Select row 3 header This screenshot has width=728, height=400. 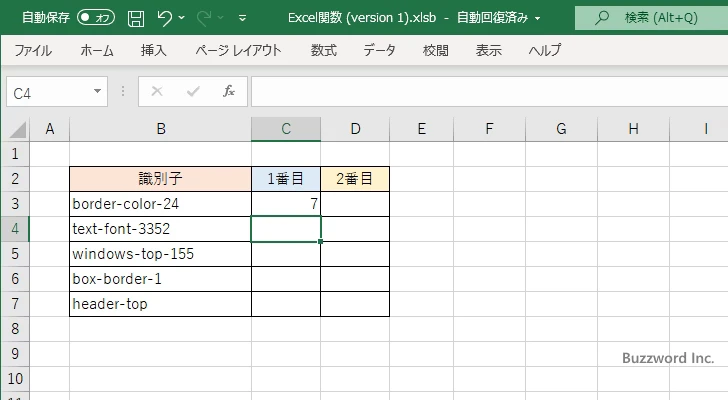coord(15,204)
